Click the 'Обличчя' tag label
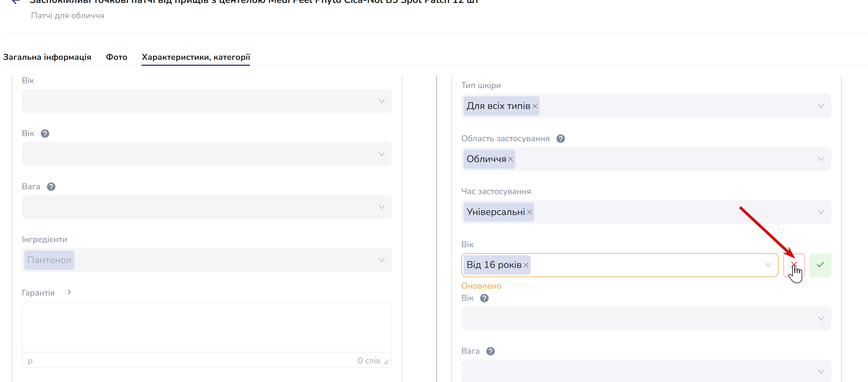868x382 pixels. [486, 159]
